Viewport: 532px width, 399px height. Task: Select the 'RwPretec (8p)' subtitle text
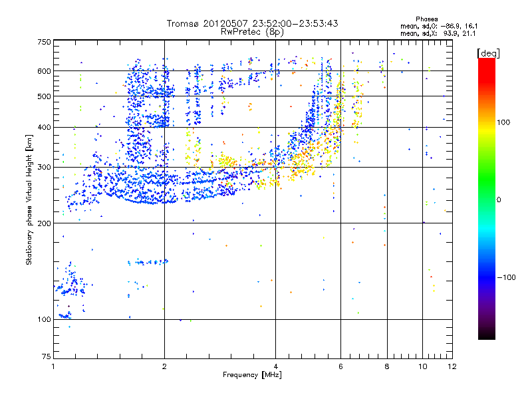pos(252,32)
